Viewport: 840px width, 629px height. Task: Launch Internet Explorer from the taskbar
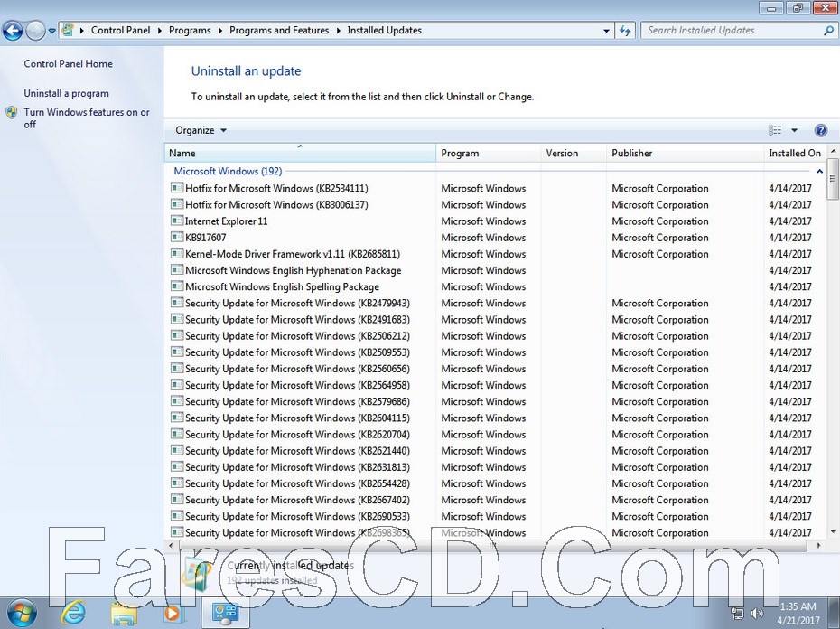click(x=74, y=613)
